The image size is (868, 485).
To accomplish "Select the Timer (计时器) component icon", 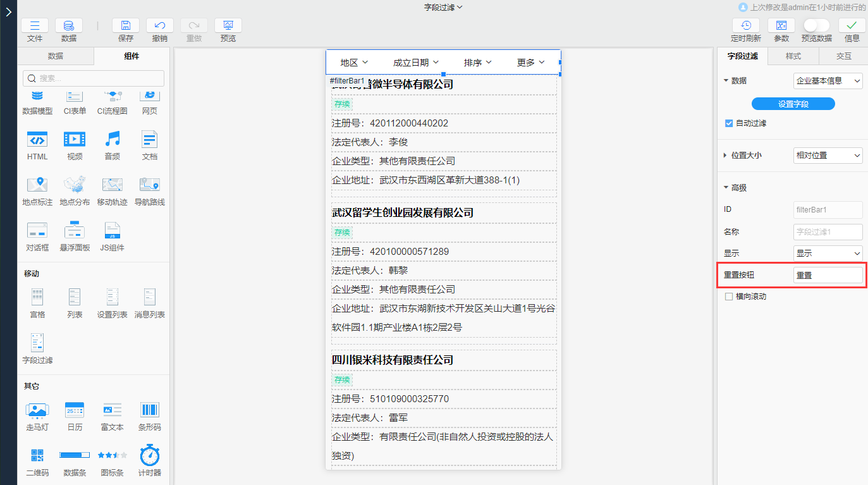I will [x=150, y=455].
